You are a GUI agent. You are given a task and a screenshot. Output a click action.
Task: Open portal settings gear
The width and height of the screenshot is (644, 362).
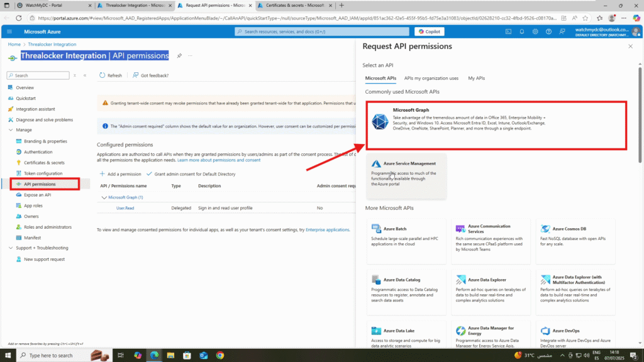click(x=535, y=31)
